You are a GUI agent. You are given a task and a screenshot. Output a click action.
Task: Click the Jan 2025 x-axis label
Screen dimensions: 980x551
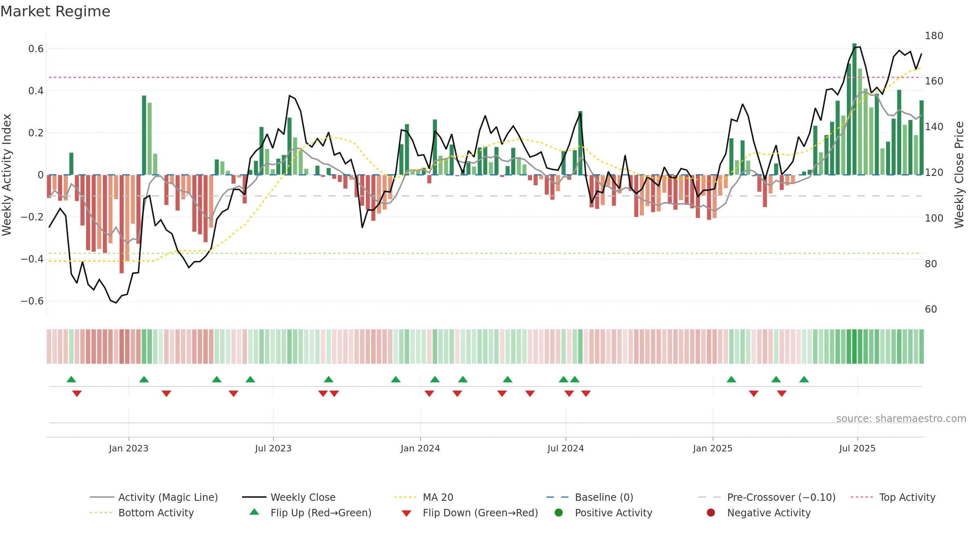coord(713,448)
